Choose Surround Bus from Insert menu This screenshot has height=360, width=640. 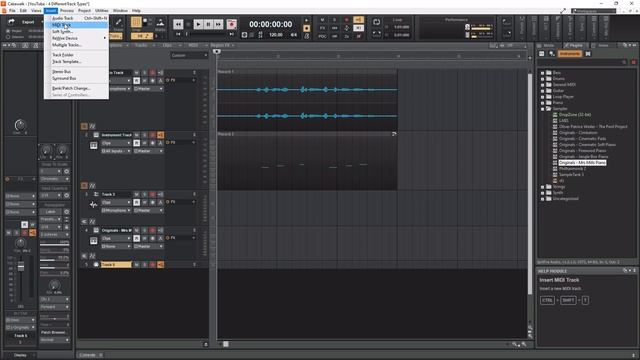coord(76,78)
